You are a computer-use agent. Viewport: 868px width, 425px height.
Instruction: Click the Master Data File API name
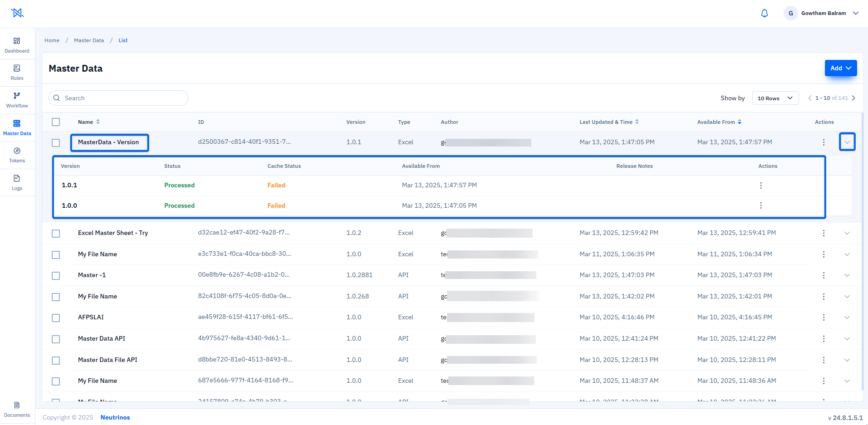(x=108, y=360)
